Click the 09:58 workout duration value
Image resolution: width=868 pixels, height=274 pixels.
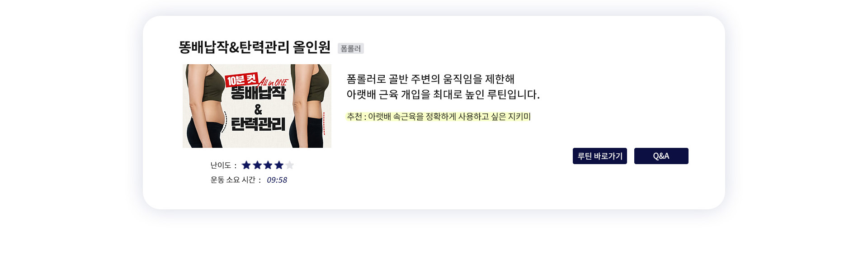click(277, 180)
